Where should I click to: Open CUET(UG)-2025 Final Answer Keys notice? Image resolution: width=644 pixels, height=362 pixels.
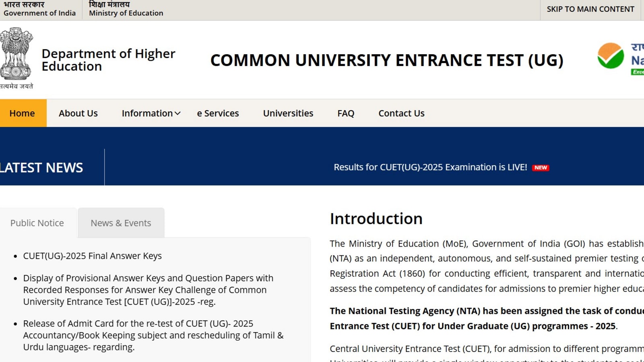(92, 255)
